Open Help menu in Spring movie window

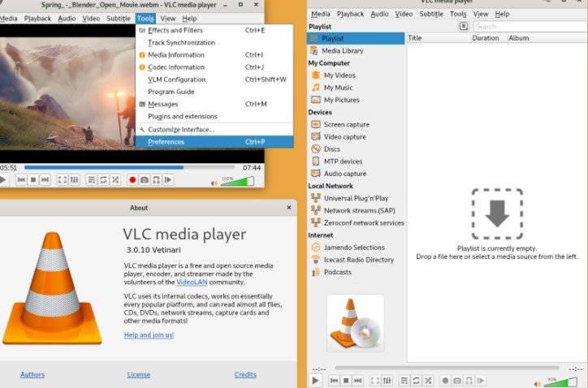pyautogui.click(x=189, y=19)
